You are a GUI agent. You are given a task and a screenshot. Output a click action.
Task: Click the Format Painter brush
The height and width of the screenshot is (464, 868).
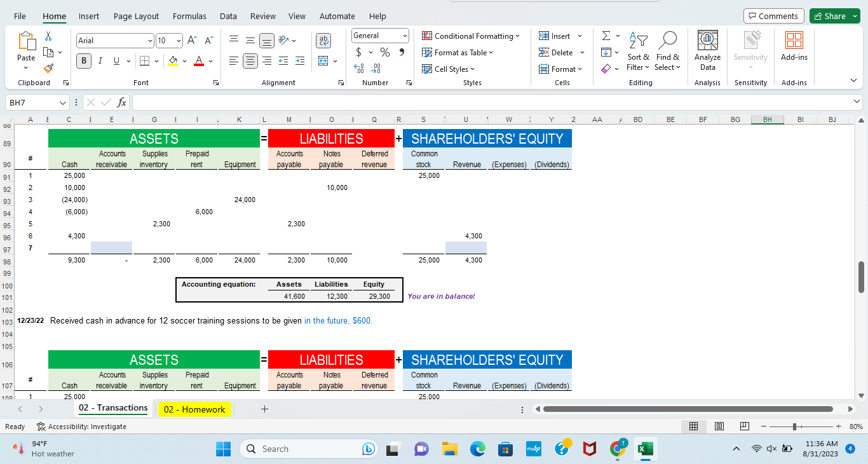point(49,67)
